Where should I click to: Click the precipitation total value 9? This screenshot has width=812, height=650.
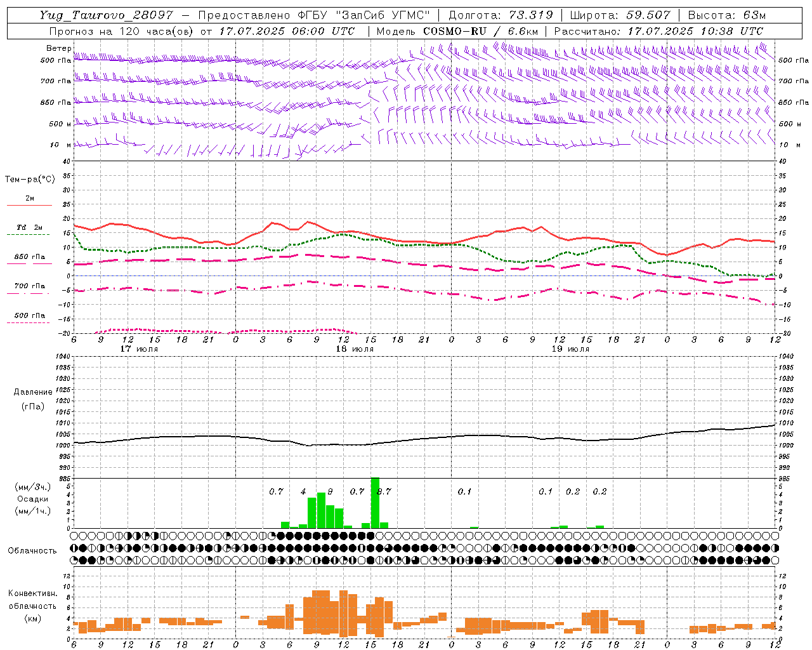[330, 491]
